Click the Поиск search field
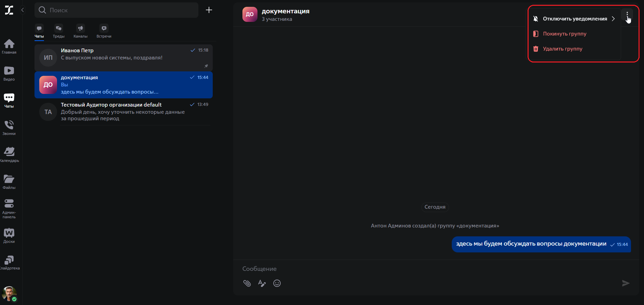 tap(116, 10)
